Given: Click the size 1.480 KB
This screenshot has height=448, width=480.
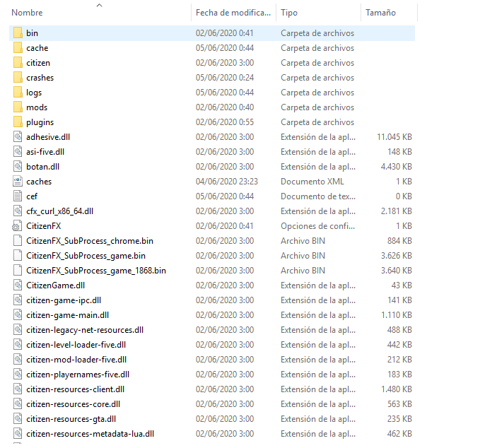Looking at the screenshot, I should [x=397, y=389].
